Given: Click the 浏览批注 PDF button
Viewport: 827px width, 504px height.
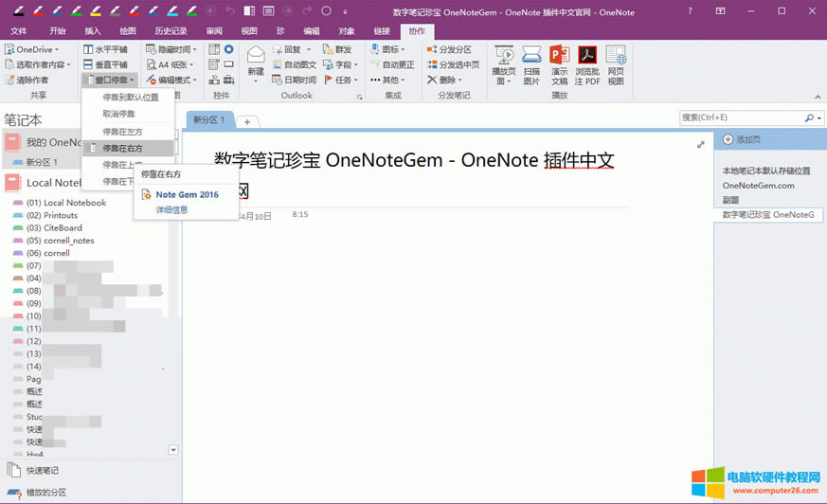Looking at the screenshot, I should (587, 65).
